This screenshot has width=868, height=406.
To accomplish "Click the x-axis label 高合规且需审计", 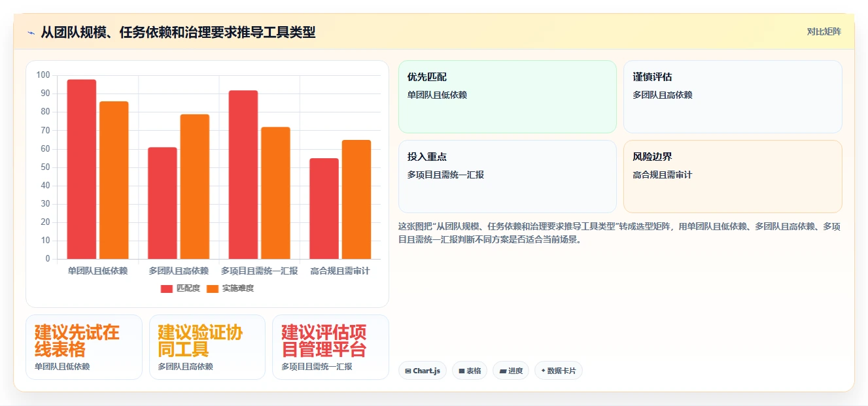I will pos(340,271).
